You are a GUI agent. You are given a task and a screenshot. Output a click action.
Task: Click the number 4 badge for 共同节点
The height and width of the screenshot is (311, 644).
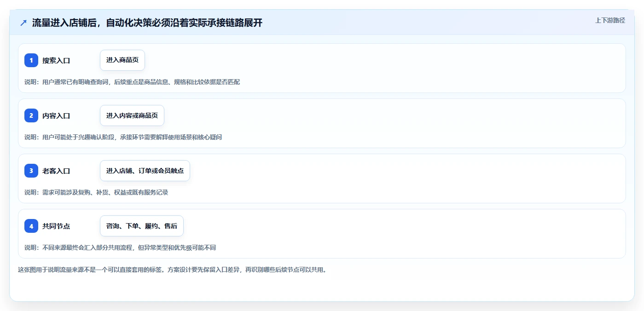(x=31, y=226)
